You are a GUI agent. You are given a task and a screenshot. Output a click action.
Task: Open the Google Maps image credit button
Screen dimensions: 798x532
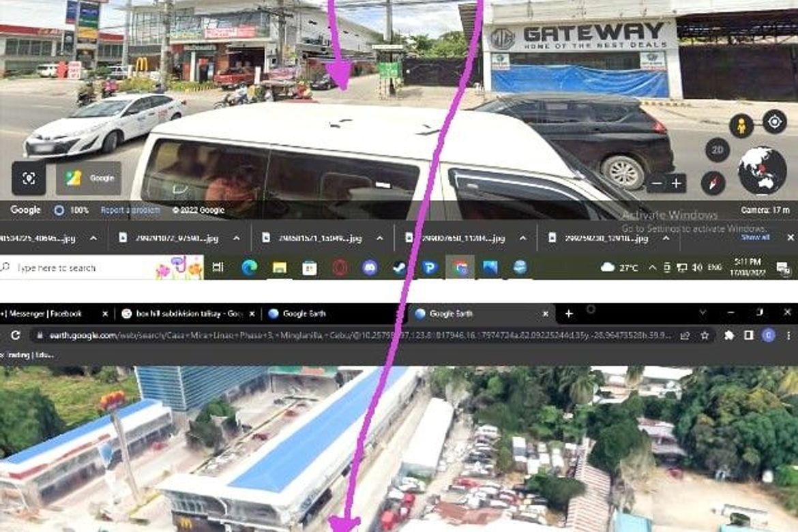coord(89,178)
